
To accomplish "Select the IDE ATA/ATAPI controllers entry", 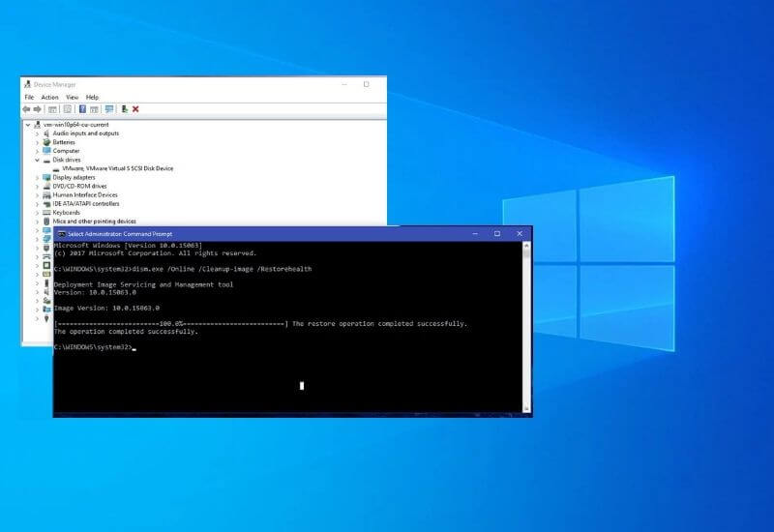I will 86,204.
